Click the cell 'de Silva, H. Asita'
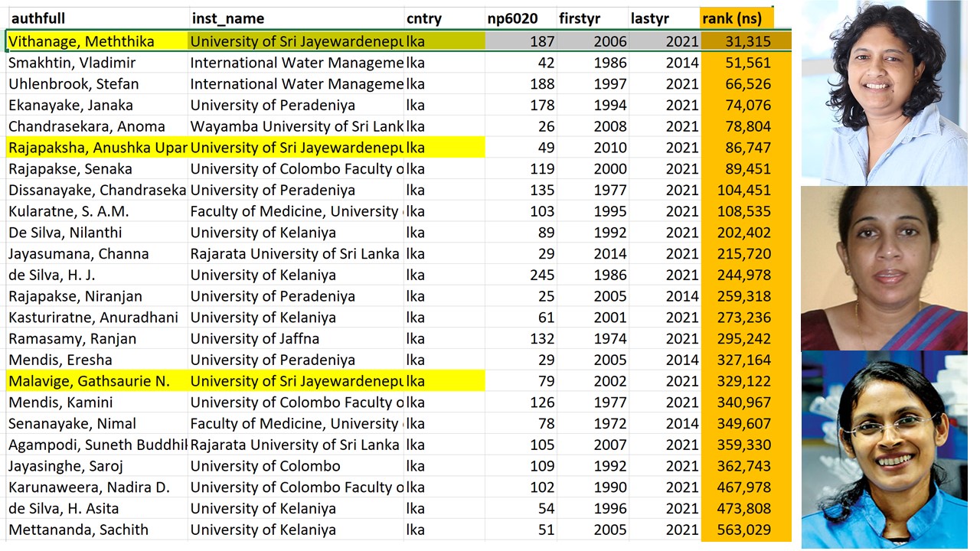This screenshot has height=551, width=980. click(x=97, y=508)
